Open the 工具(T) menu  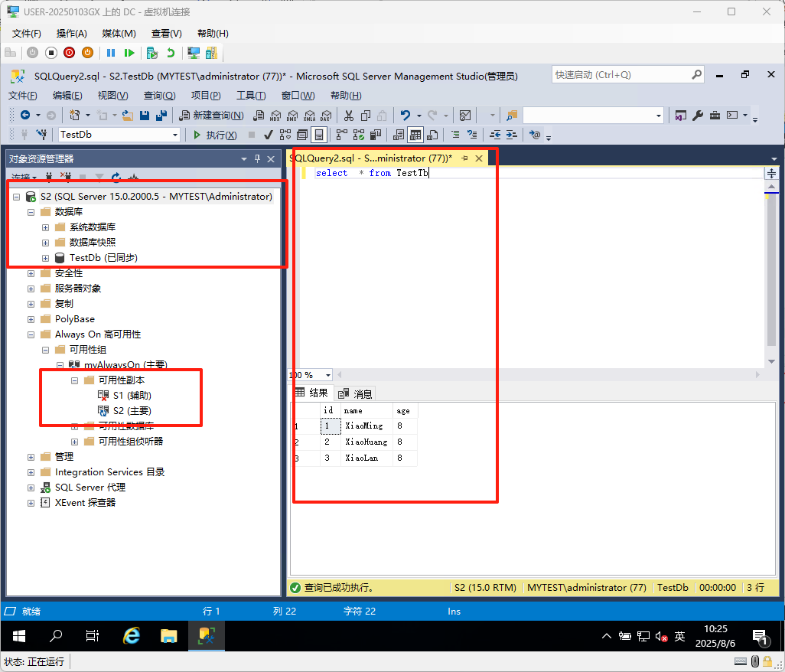coord(251,95)
